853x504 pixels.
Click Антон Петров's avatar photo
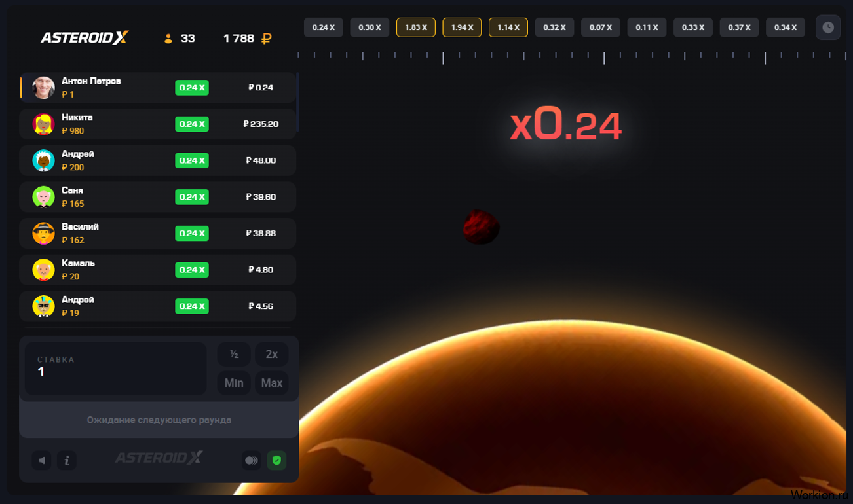click(44, 87)
